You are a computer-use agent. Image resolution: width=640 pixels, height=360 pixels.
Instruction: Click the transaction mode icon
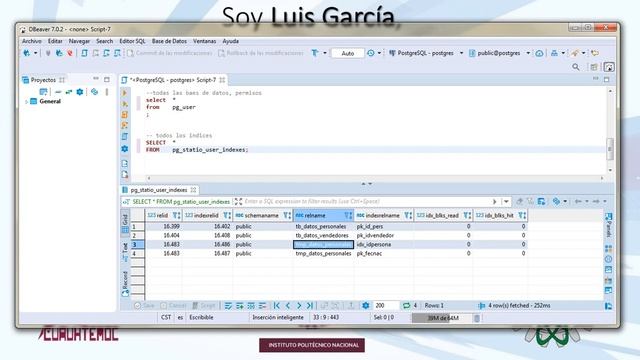click(x=315, y=53)
